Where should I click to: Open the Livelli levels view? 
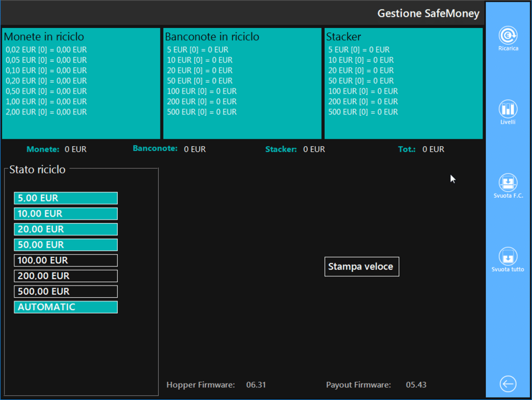point(508,112)
